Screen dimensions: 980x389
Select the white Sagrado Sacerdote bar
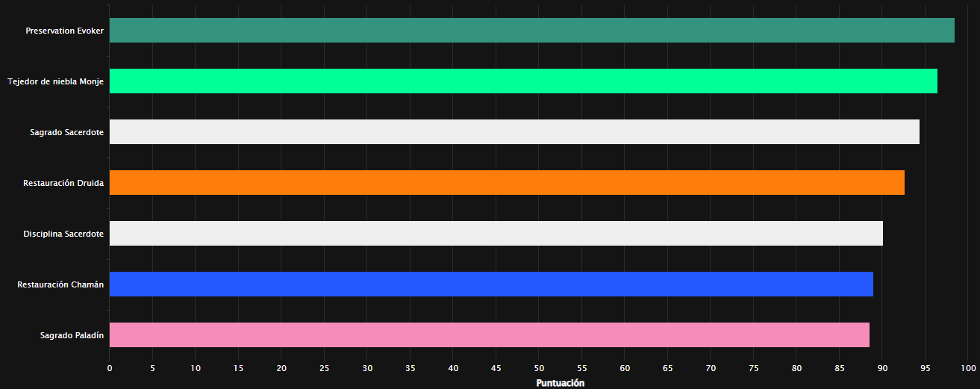(514, 132)
